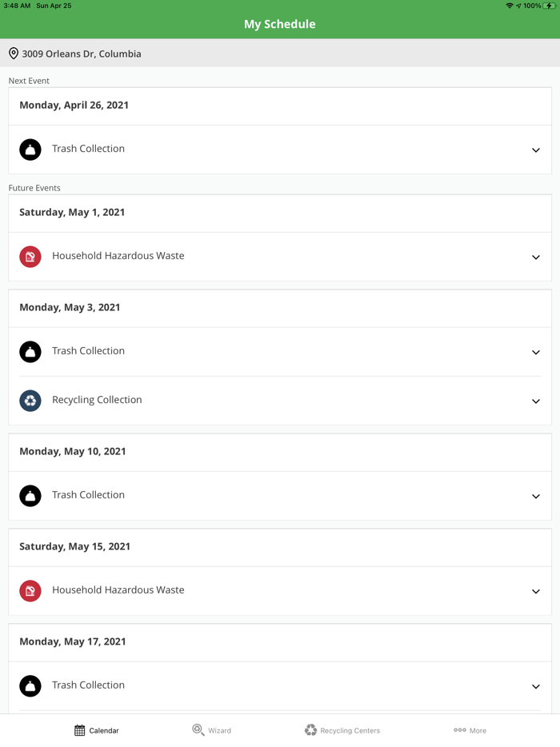Image resolution: width=560 pixels, height=747 pixels.
Task: Tap hazardous waste icon for May 15
Action: [x=30, y=591]
